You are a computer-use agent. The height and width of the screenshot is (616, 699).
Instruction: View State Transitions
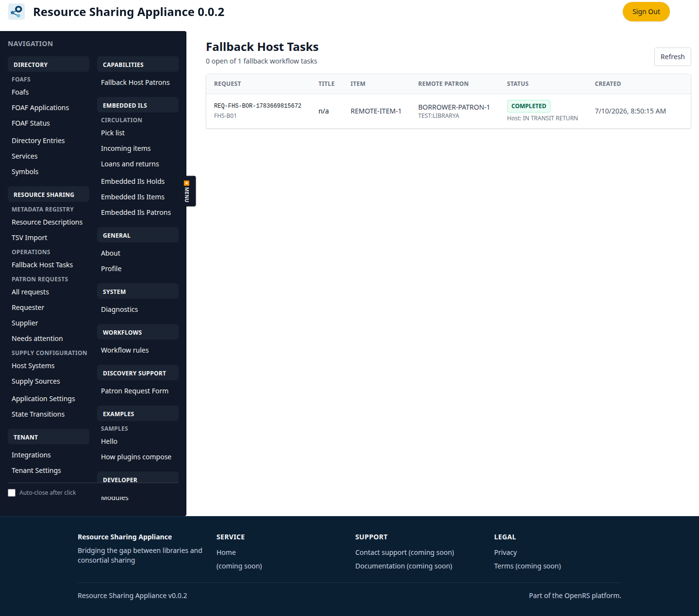(x=38, y=414)
